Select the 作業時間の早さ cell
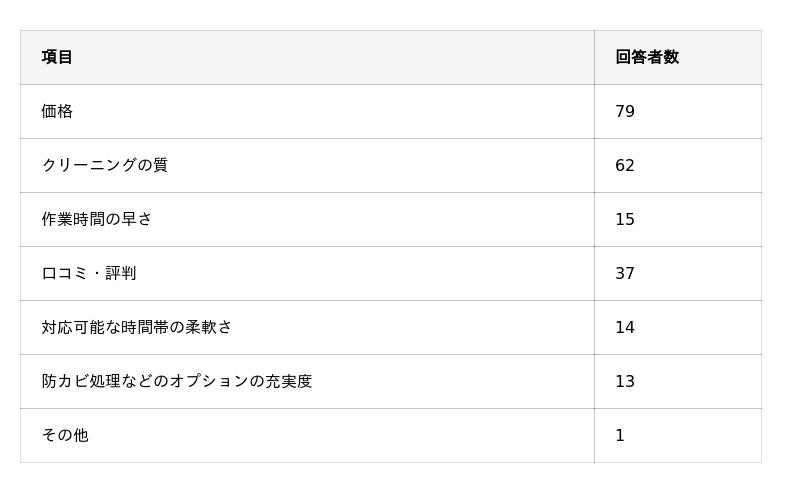Image resolution: width=800 pixels, height=493 pixels. [x=97, y=219]
